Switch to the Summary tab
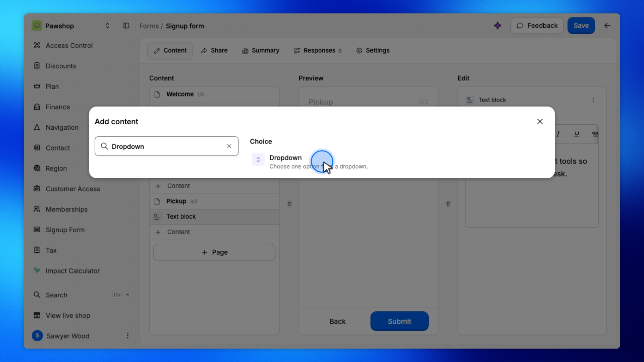This screenshot has width=644, height=362. 261,50
